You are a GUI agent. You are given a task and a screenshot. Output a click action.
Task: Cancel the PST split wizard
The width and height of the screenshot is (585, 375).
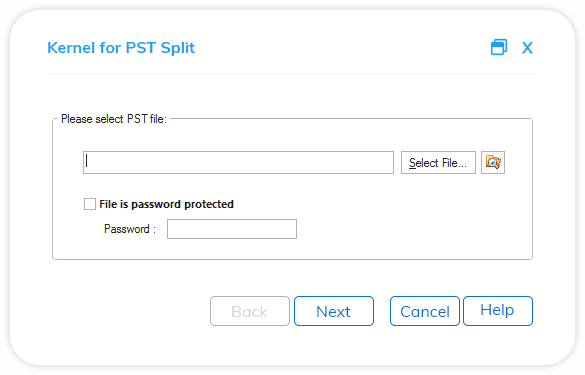[x=425, y=311]
